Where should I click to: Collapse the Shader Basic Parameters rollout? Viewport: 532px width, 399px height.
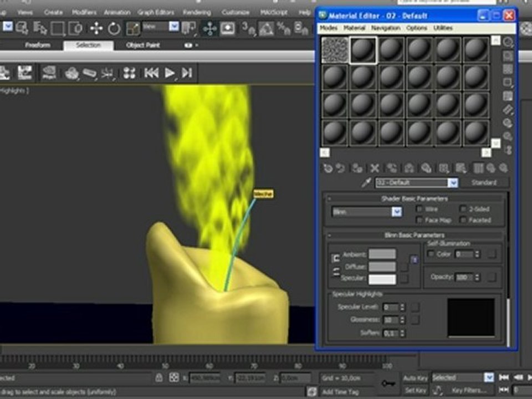[x=415, y=198]
